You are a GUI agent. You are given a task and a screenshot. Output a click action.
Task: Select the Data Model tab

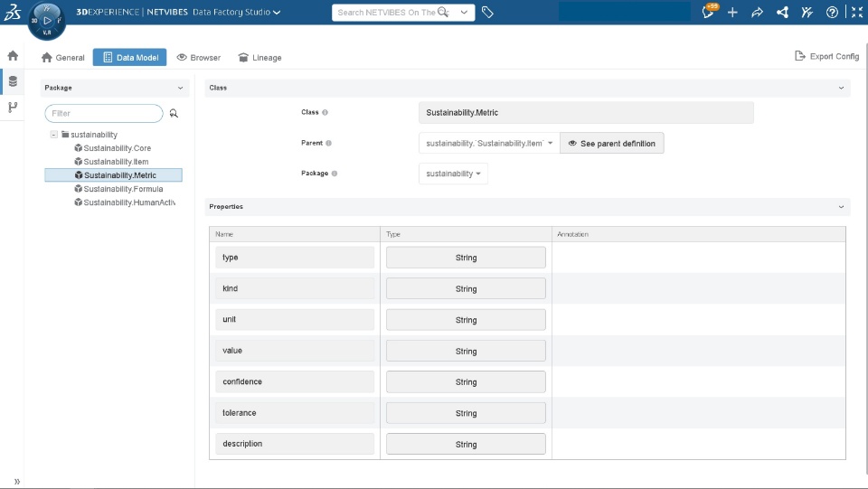coord(129,58)
